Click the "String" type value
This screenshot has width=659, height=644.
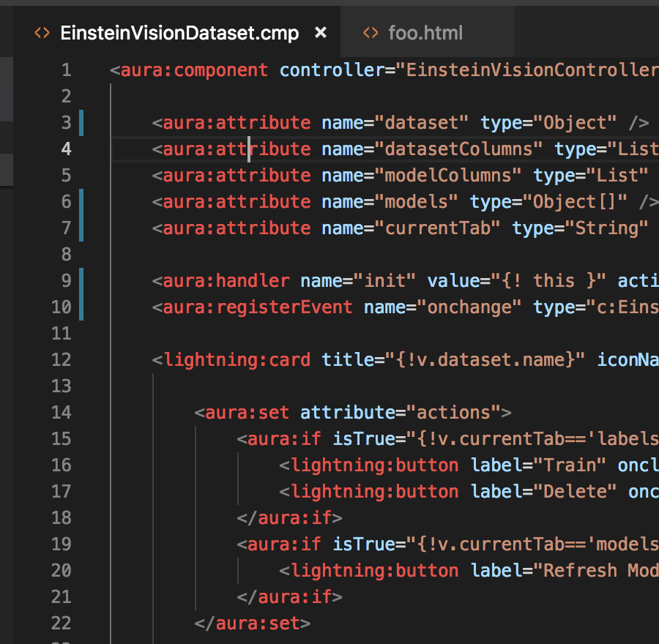tap(607, 228)
